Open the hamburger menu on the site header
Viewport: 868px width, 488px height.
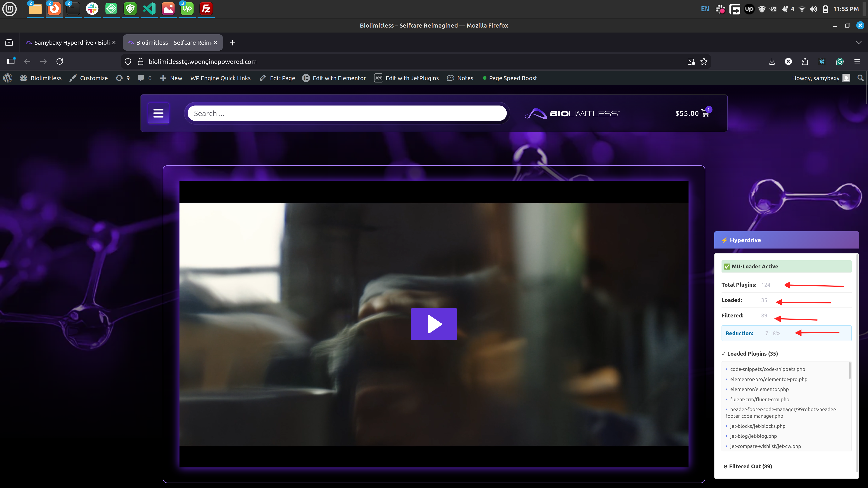pos(158,113)
